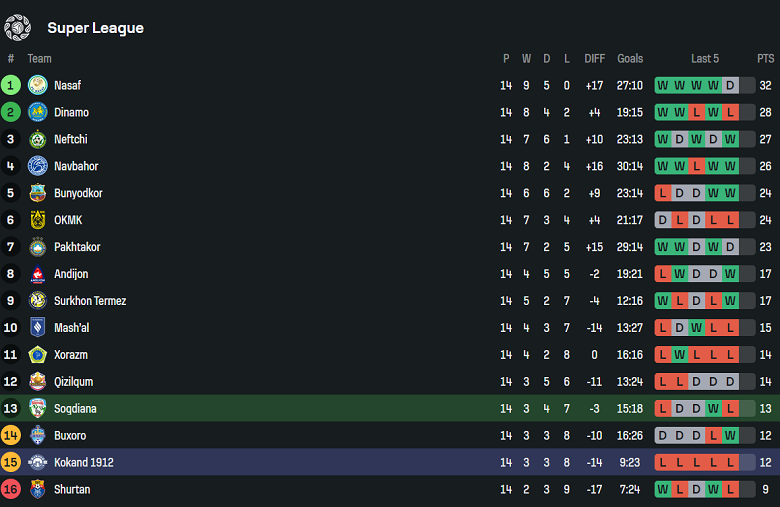Click the Super League logo icon
The height and width of the screenshot is (507, 780).
(x=18, y=28)
